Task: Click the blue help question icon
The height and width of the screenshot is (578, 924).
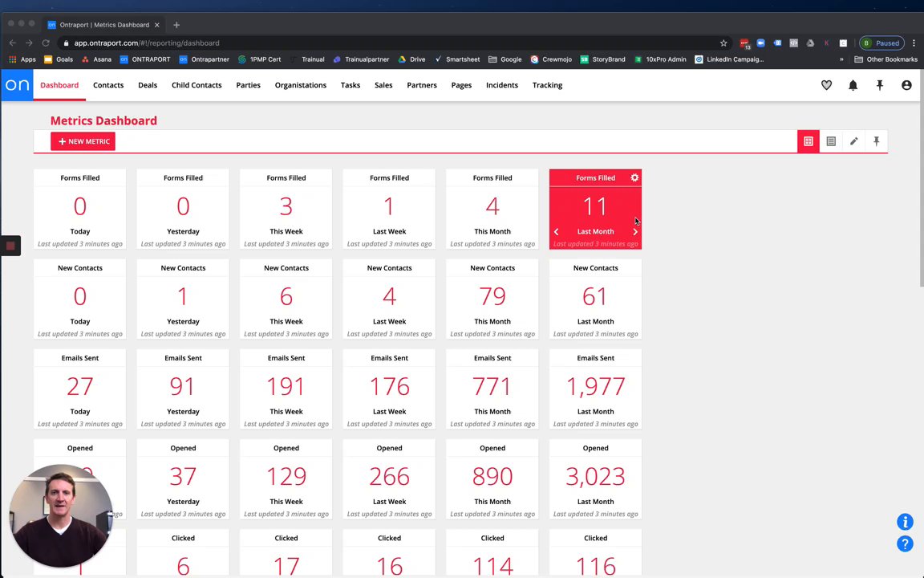Action: 905,543
